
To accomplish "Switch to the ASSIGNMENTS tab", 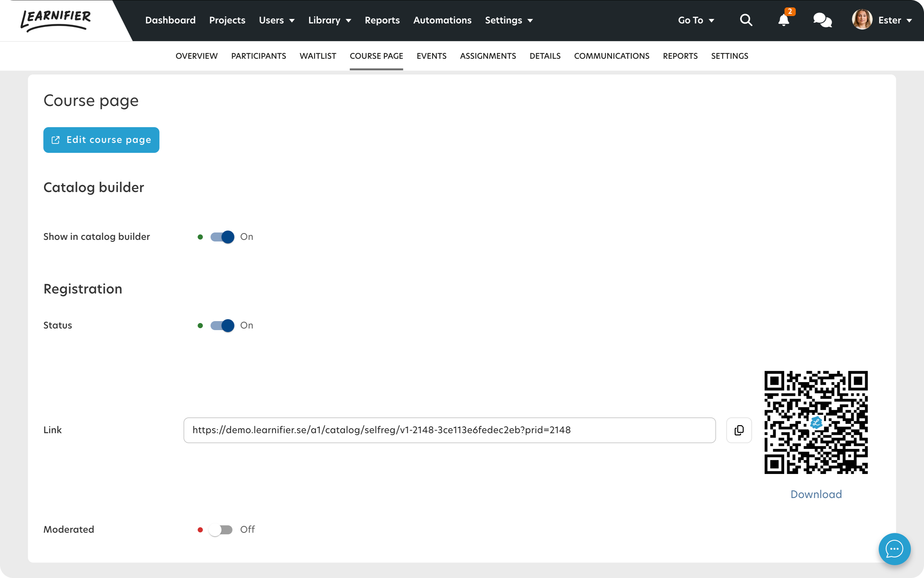I will tap(488, 56).
